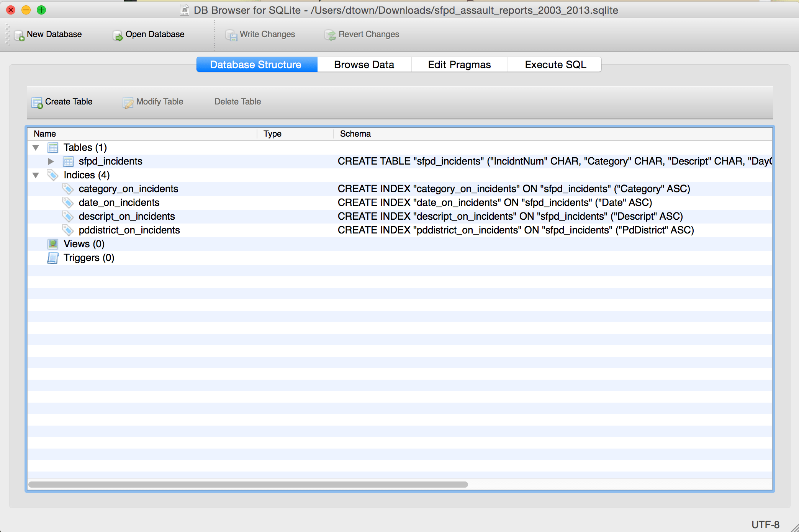Expand the sfpd_incidents table row

pyautogui.click(x=51, y=162)
